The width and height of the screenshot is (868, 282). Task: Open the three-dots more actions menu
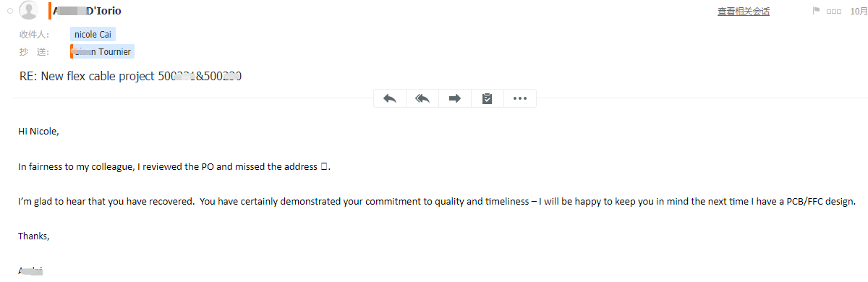point(519,98)
